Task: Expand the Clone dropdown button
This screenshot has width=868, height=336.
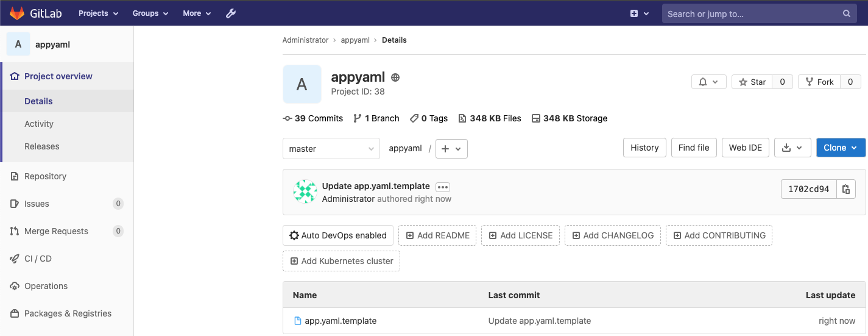Action: (841, 148)
